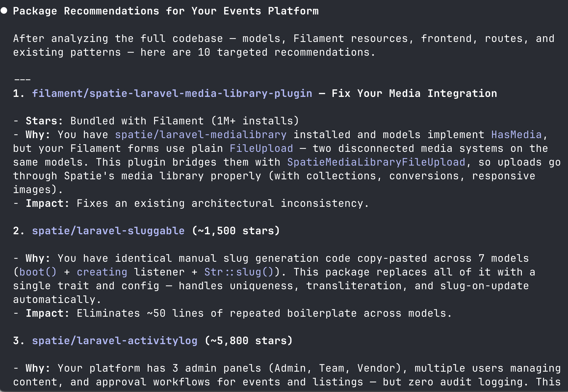
Task: Click the --- horizontal separator line
Action: click(x=22, y=80)
